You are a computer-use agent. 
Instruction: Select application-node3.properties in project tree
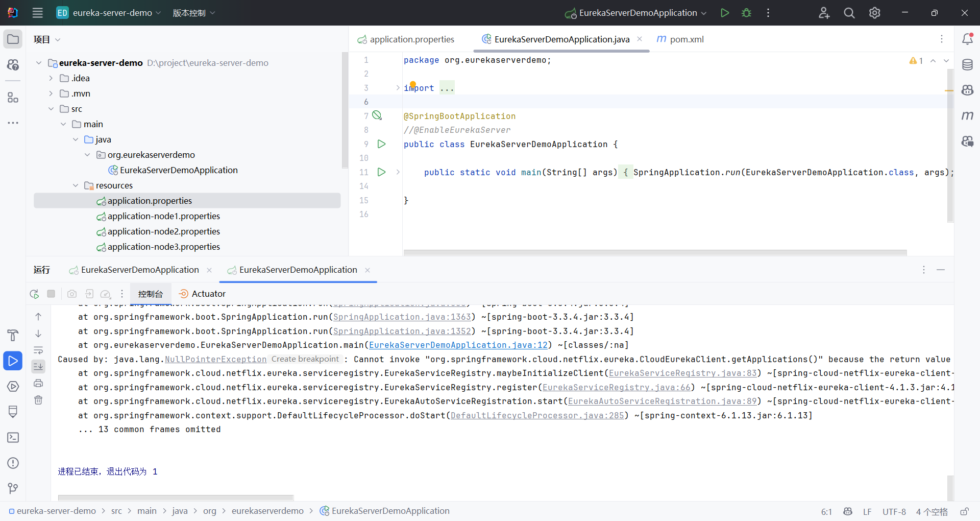[164, 247]
